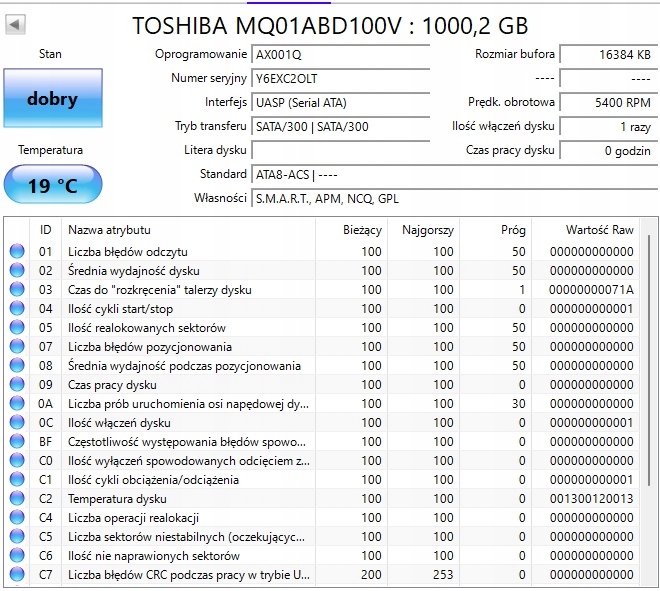Image resolution: width=660 pixels, height=591 pixels.
Task: Click status orb for 'Średnia wydajność dysku'
Action: pyautogui.click(x=17, y=271)
